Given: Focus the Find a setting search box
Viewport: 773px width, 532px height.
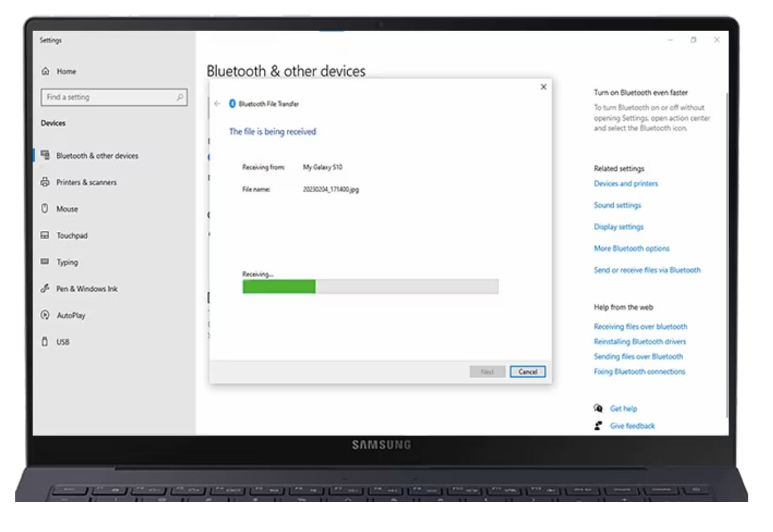Looking at the screenshot, I should (x=114, y=97).
